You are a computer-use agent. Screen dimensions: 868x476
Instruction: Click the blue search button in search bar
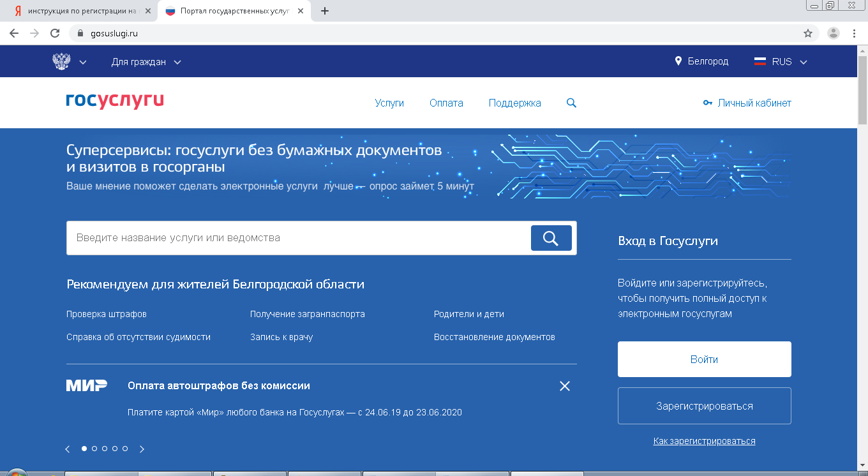tap(551, 238)
